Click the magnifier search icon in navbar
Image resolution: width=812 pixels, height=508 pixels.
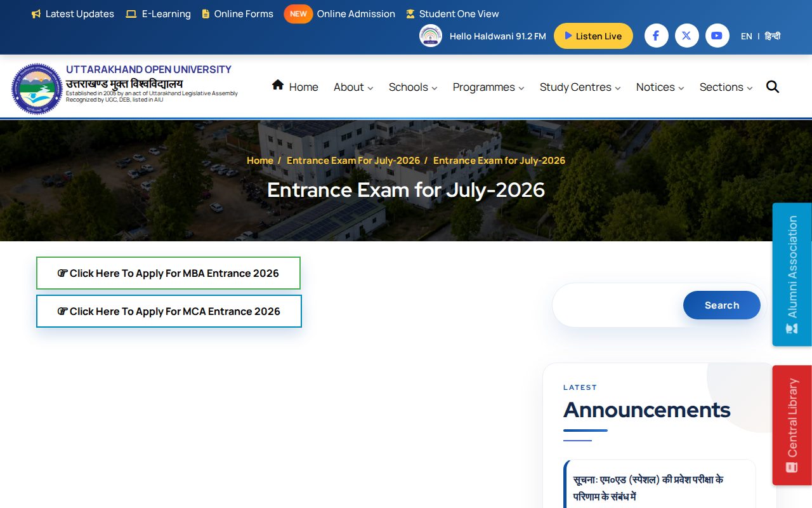point(773,87)
